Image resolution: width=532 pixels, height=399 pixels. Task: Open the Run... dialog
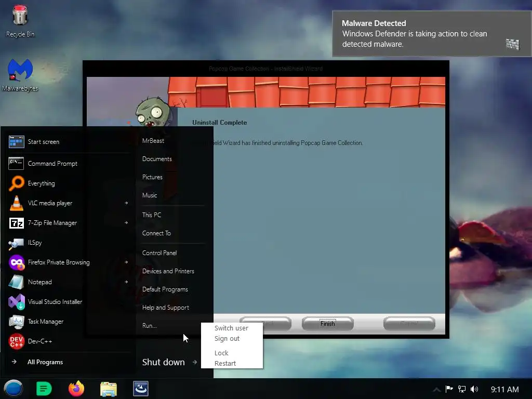[x=149, y=326]
